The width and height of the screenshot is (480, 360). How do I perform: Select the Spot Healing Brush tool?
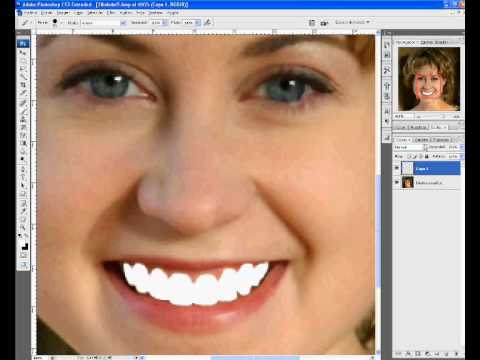[24, 102]
